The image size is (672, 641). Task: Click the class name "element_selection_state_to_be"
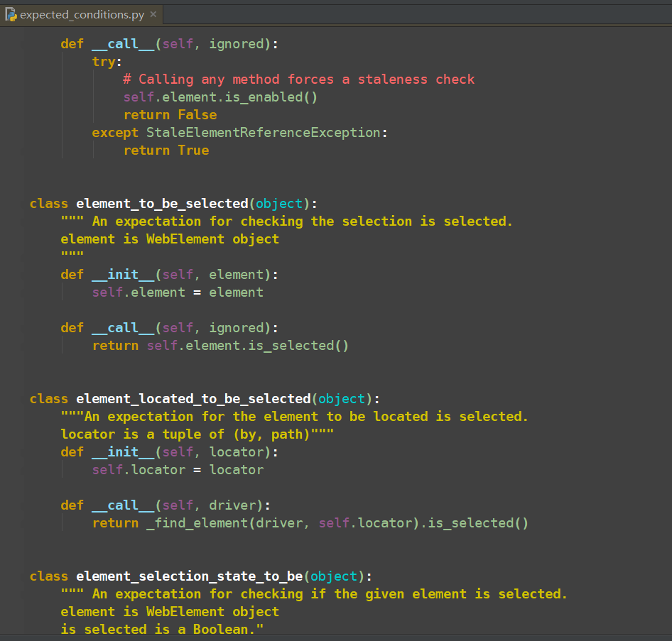pos(190,576)
